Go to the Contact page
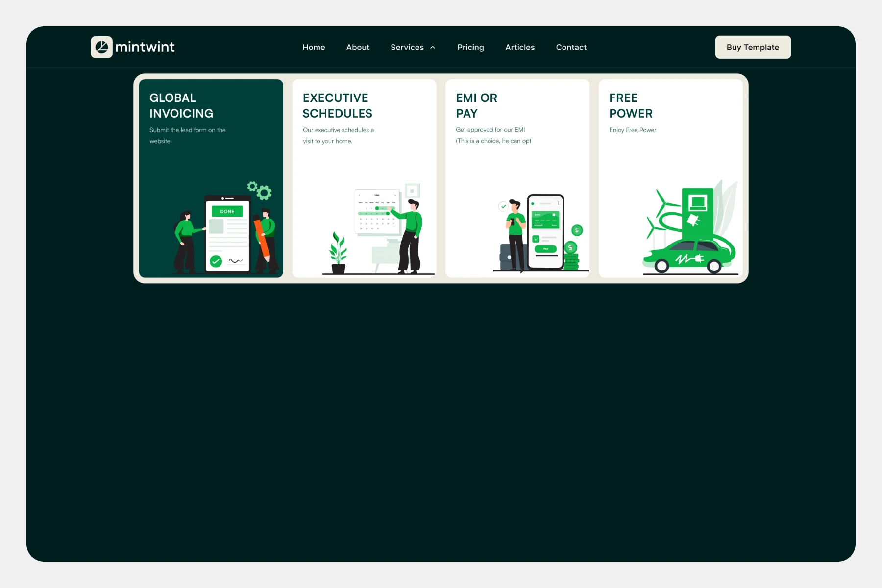This screenshot has width=882, height=588. click(571, 48)
